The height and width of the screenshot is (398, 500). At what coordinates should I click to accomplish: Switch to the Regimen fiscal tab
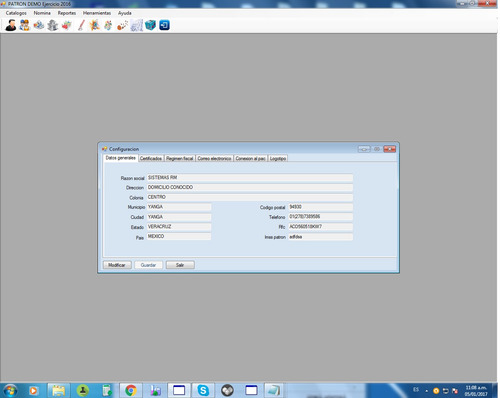point(180,158)
